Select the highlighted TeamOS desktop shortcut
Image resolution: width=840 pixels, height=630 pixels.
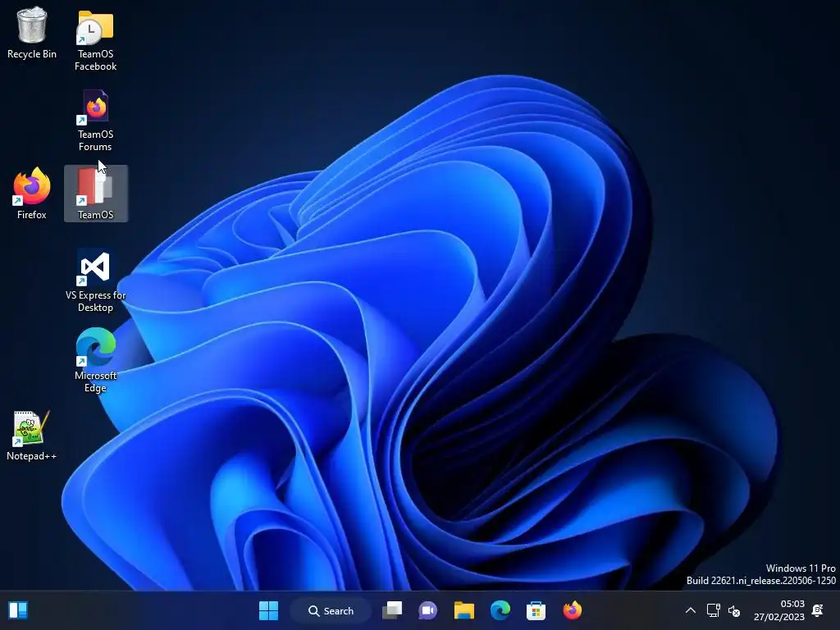pos(96,194)
